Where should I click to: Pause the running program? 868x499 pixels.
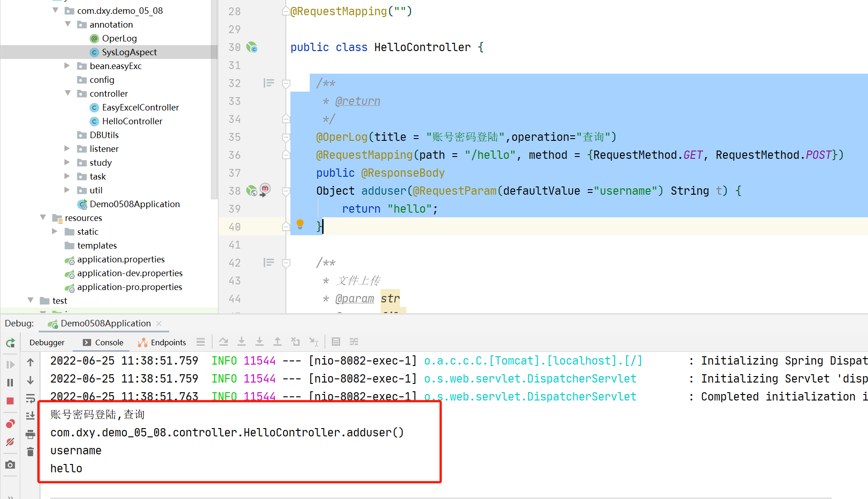coord(10,383)
